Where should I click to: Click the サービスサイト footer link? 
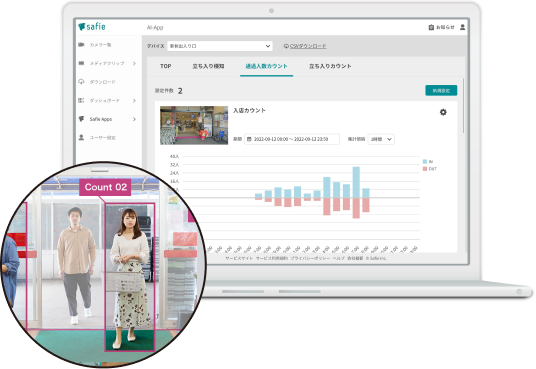click(239, 258)
